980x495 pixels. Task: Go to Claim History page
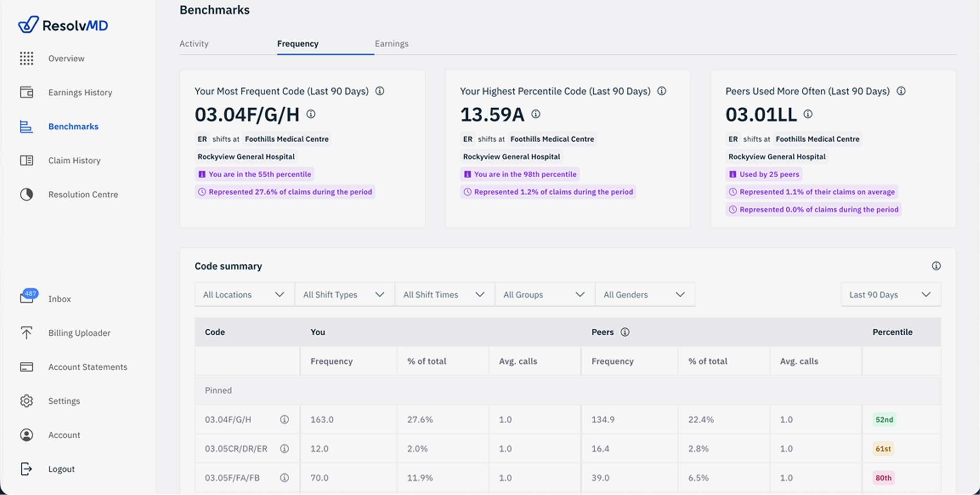(74, 160)
